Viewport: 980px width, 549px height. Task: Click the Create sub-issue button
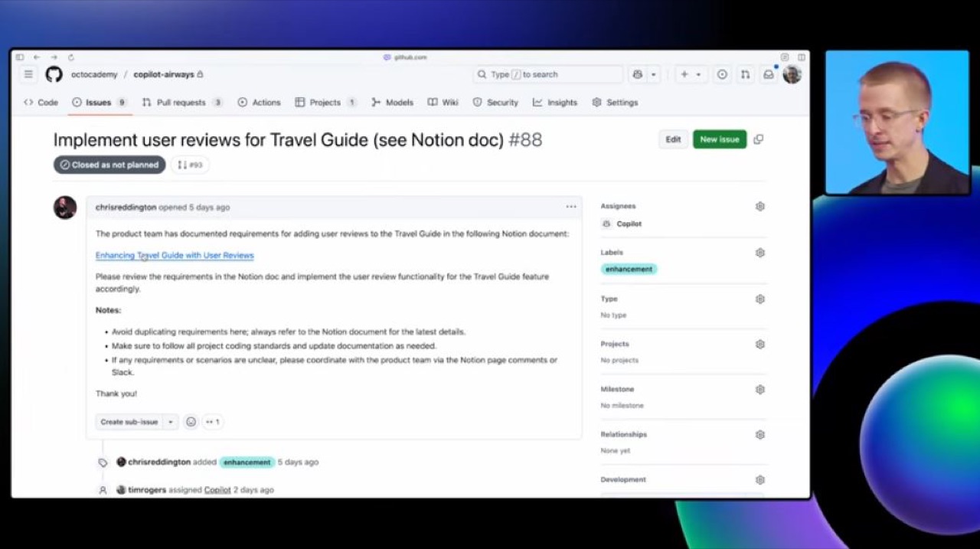[x=129, y=422]
